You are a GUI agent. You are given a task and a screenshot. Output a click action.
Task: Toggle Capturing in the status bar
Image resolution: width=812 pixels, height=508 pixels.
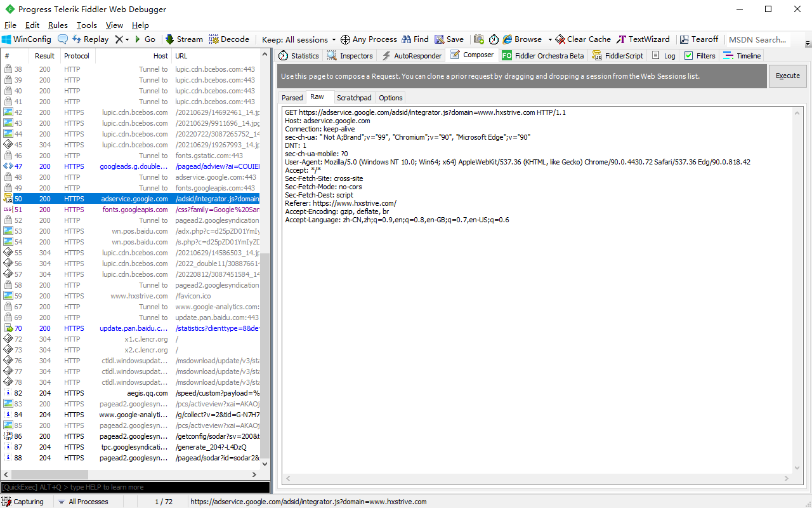(23, 502)
